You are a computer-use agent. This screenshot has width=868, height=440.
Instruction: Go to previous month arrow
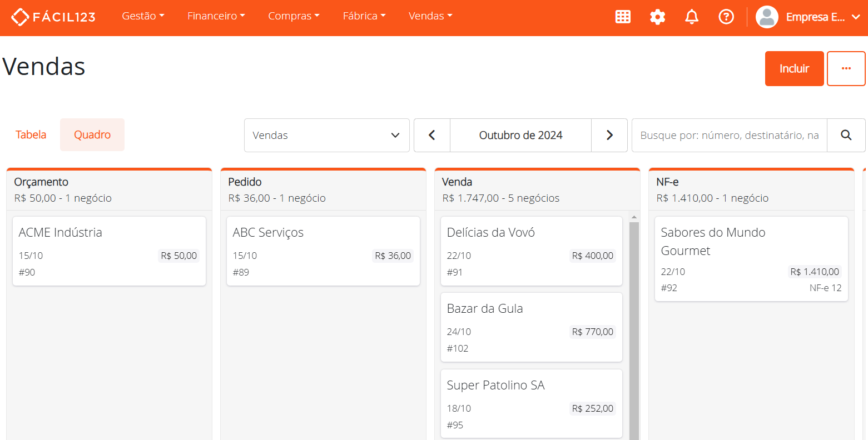432,135
